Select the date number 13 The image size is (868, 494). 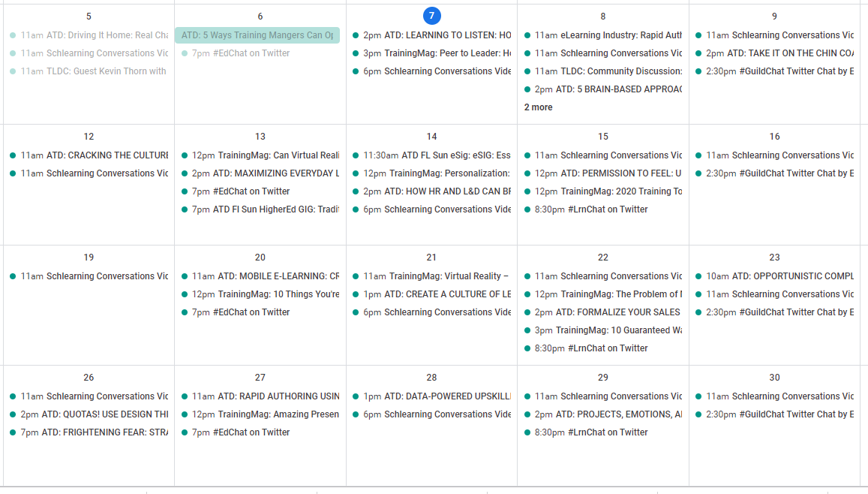point(260,137)
